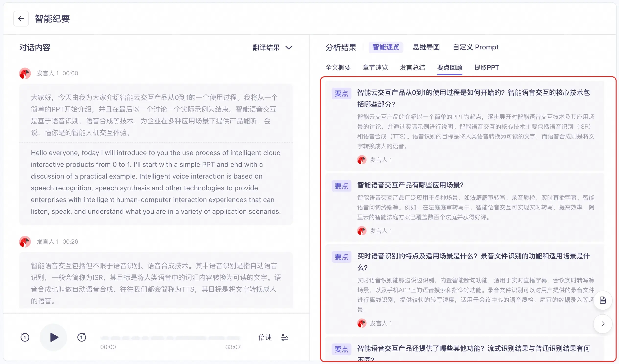The image size is (619, 364).
Task: Click speaker avatar at 00:00
Action: tap(25, 73)
